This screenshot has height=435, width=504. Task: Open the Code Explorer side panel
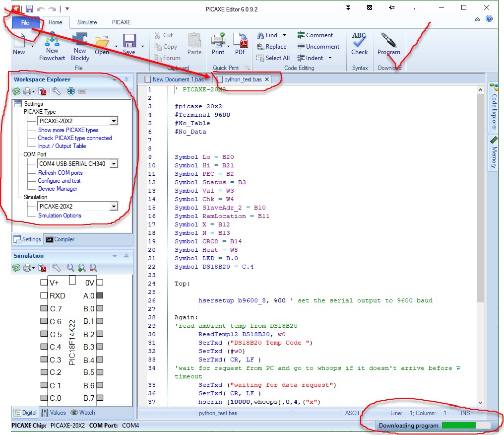(x=494, y=107)
